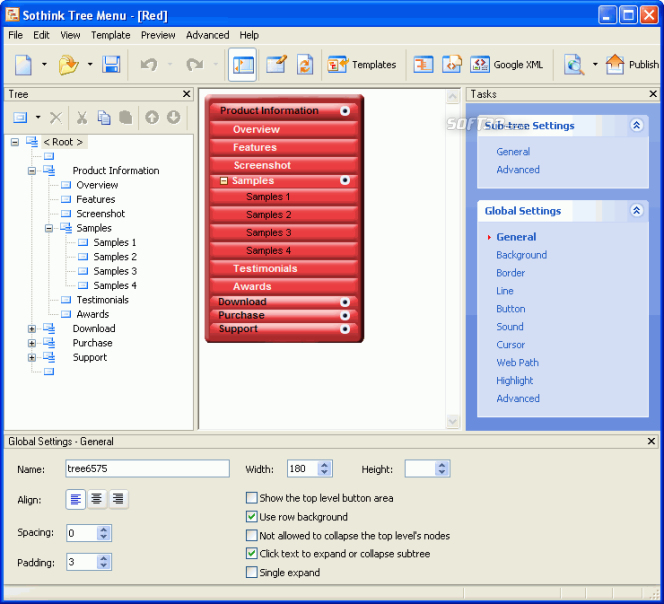Click the Open folder icon
The image size is (664, 604).
pos(69,65)
